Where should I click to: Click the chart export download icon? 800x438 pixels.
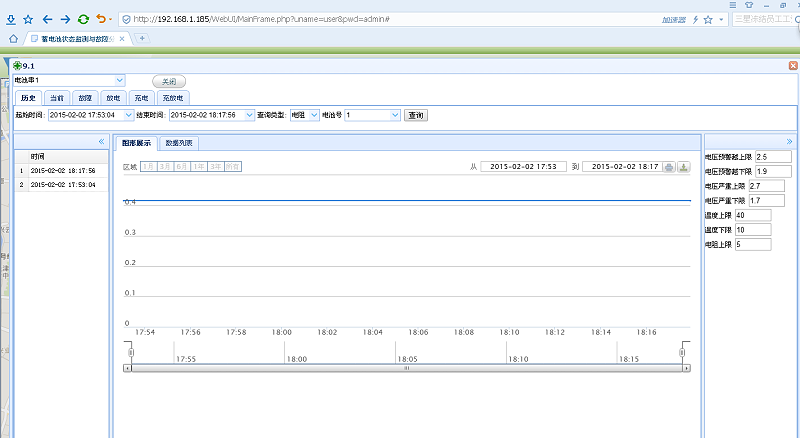684,167
